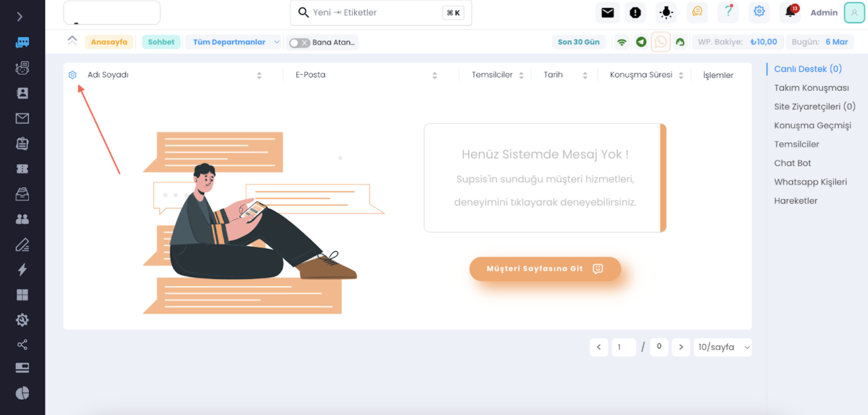Click the Müşteri Sayfasına Git button
The width and height of the screenshot is (868, 415).
coord(545,269)
